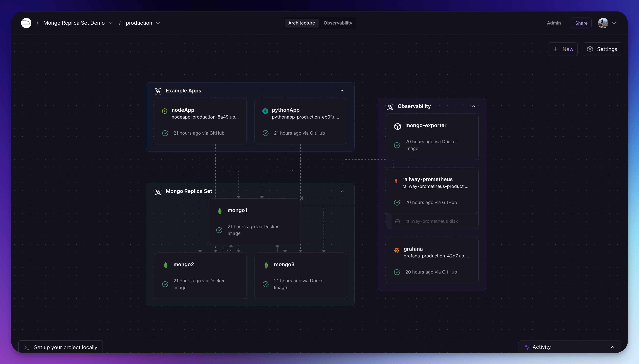Screen dimensions: 639x364
Task: Collapse the Mongo Replica Set group
Action: pos(342,191)
